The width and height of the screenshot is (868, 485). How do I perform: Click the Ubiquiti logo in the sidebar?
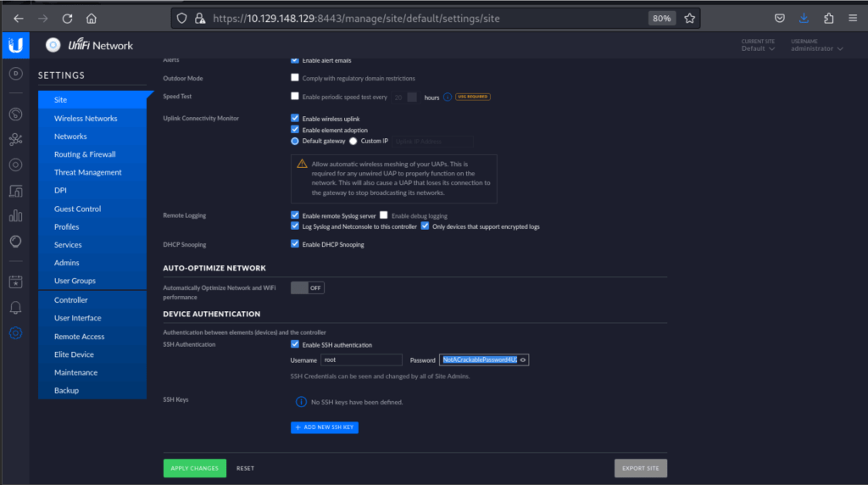[15, 45]
